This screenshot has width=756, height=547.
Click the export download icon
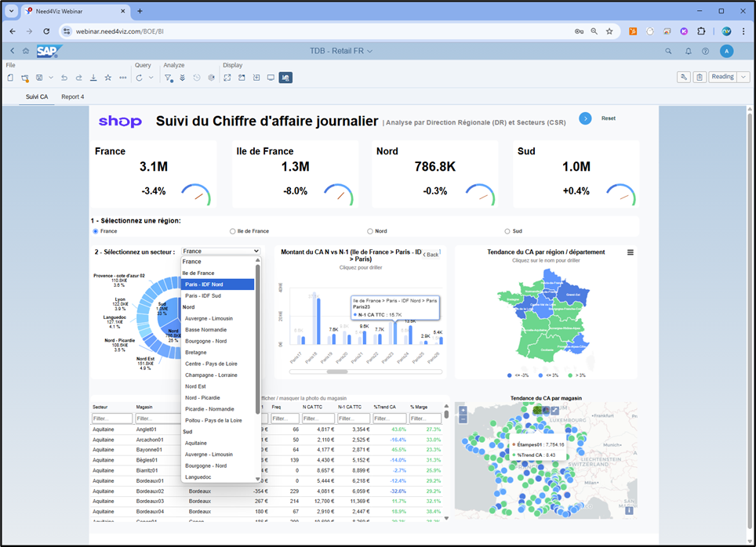coord(93,78)
